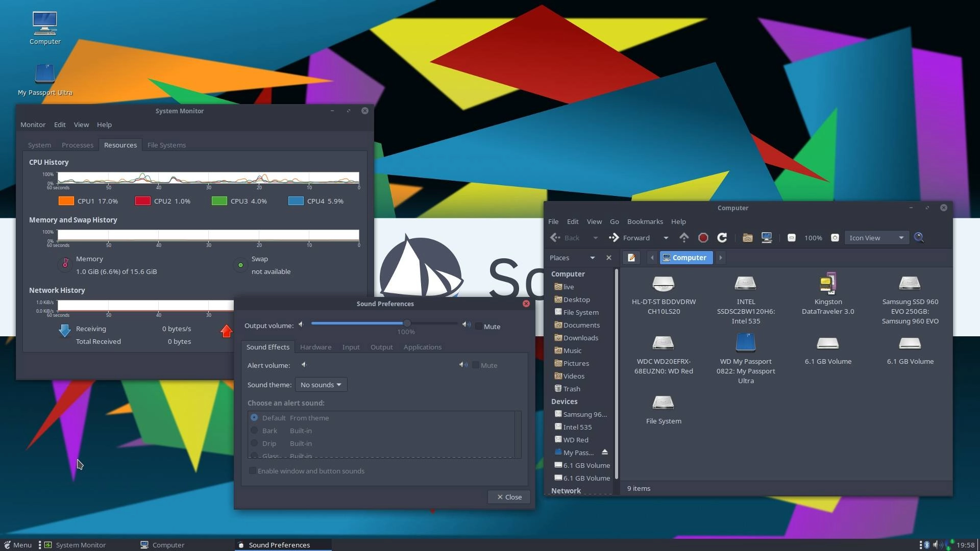Click the Places sidebar scrollbar
Screen dimensions: 980x551
tap(616, 375)
